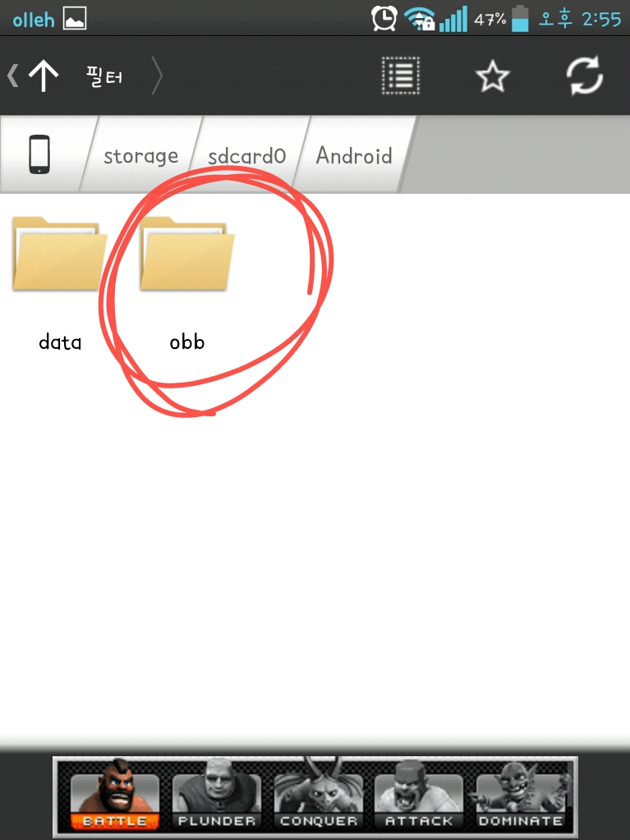Image resolution: width=630 pixels, height=840 pixels.
Task: Tap the alarm clock status icon
Action: 384,19
